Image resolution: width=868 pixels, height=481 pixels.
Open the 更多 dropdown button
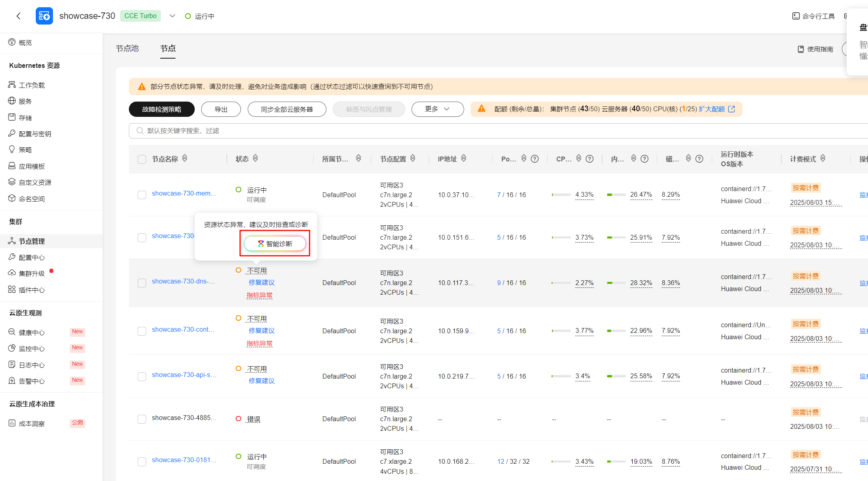coord(437,109)
